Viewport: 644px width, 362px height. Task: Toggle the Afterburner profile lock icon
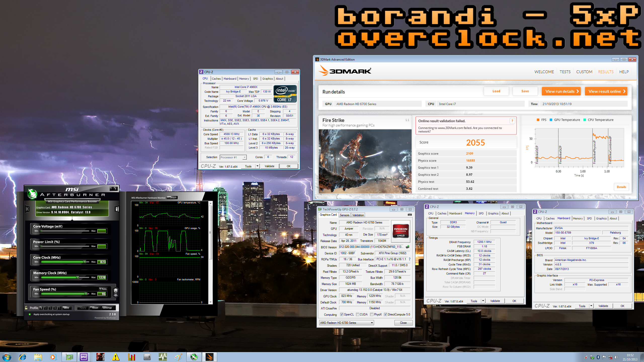point(26,308)
